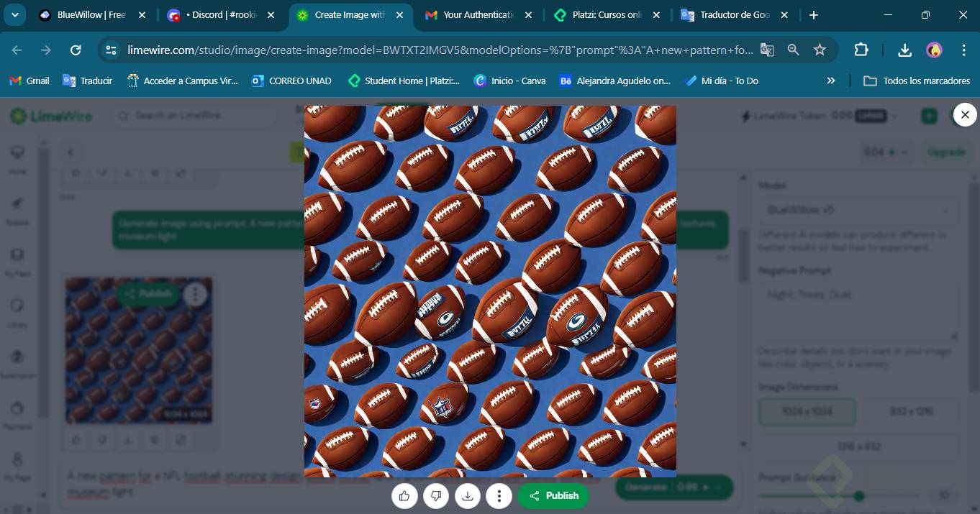The height and width of the screenshot is (514, 980).
Task: Click the Negative Prompt text field
Action: (858, 311)
